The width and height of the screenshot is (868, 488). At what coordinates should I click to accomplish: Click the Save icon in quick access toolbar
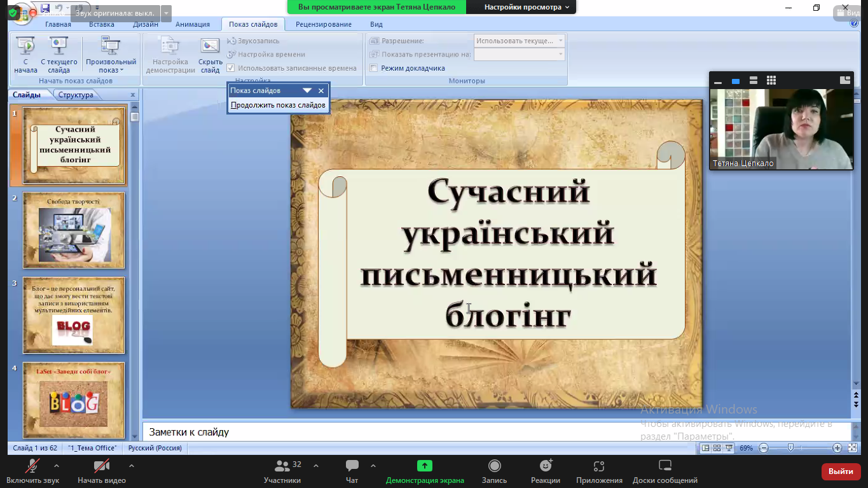tap(45, 8)
